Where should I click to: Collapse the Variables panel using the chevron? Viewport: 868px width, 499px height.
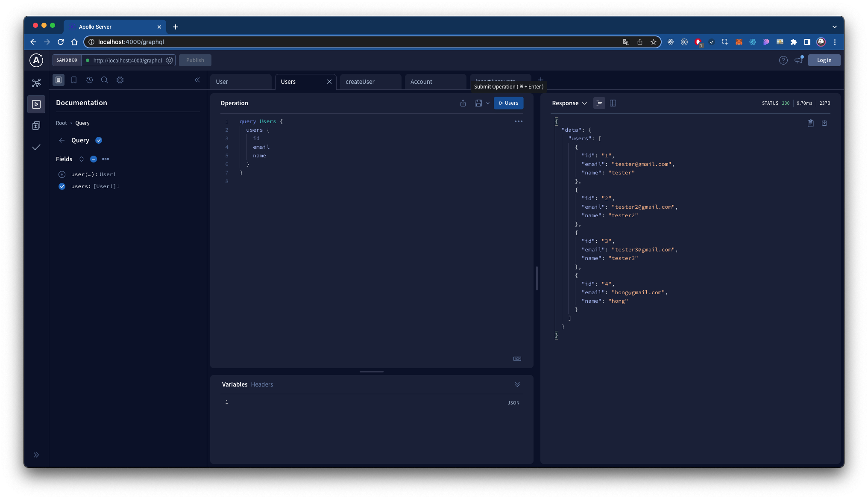(x=517, y=384)
